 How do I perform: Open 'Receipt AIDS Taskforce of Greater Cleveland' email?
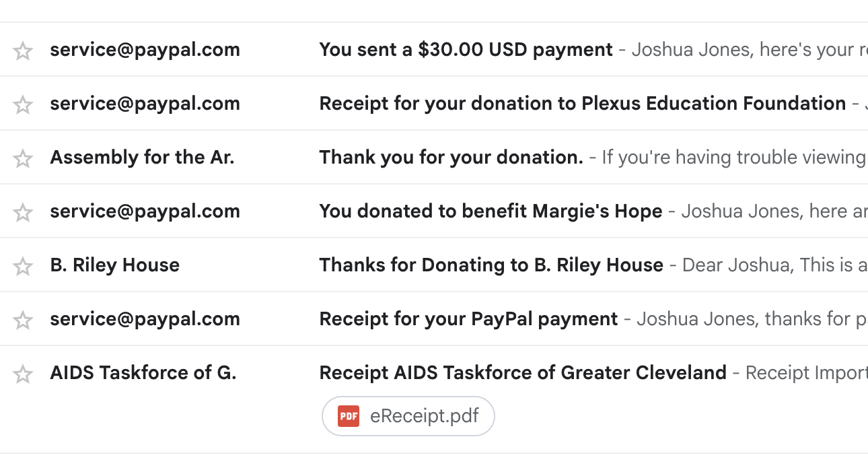click(523, 373)
